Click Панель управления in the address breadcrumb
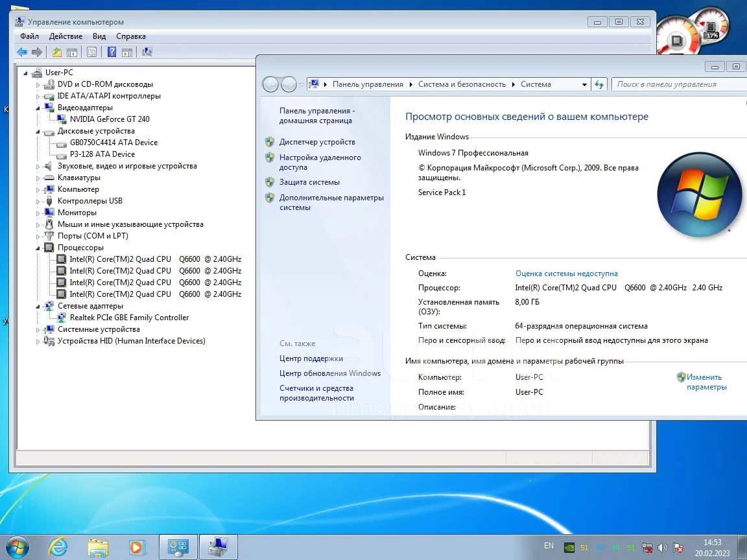Viewport: 747px width, 560px height. click(x=368, y=84)
